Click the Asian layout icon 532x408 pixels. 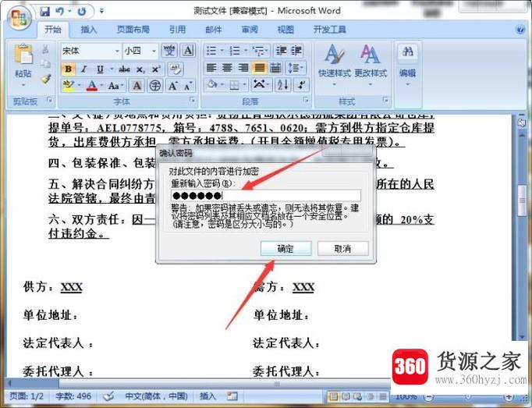[261, 84]
